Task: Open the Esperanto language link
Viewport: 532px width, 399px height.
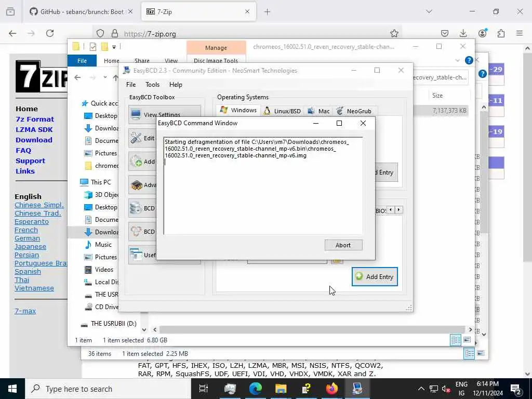Action: (32, 221)
